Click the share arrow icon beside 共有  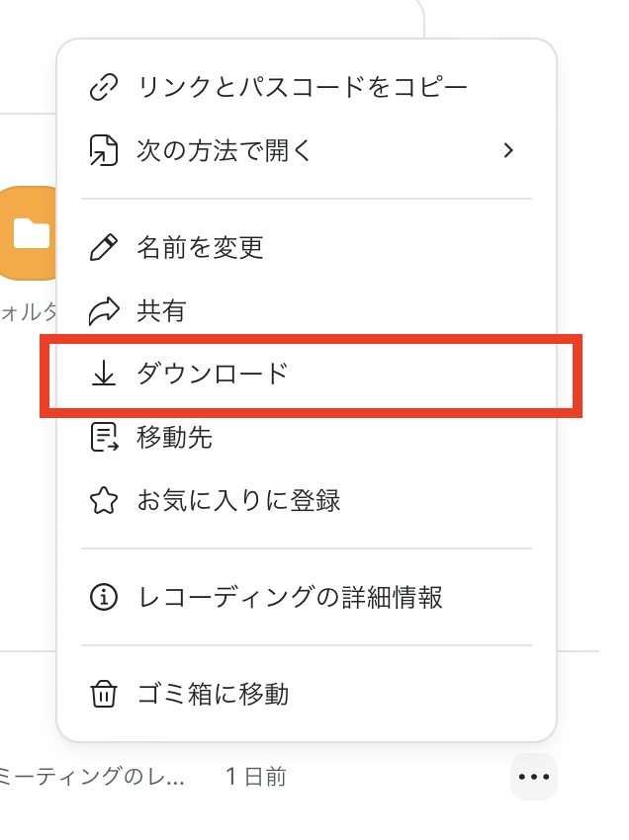click(102, 310)
